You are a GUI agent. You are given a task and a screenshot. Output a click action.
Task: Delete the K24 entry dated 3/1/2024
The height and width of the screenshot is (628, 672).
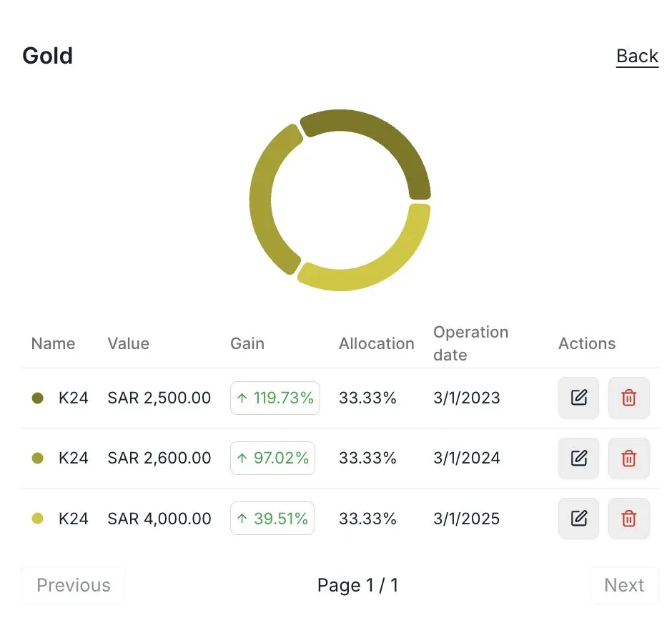pos(628,458)
